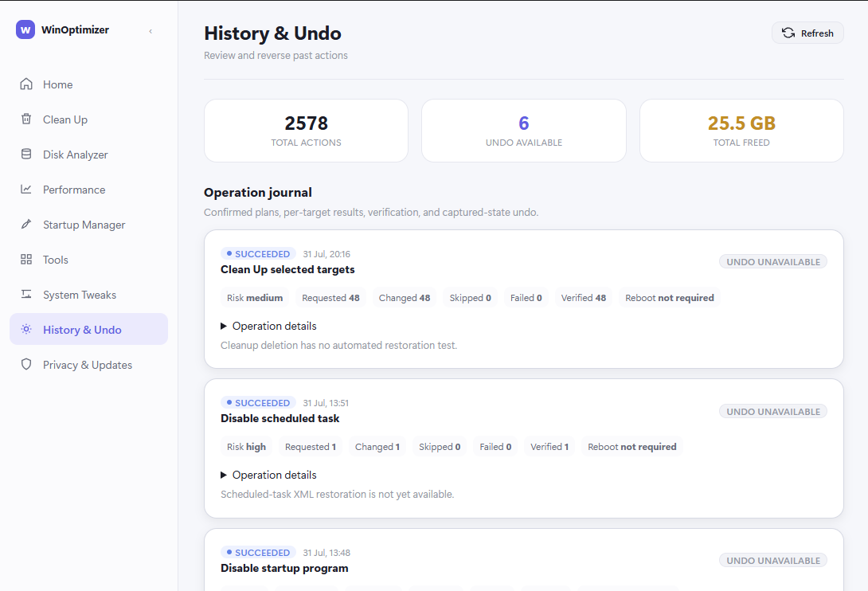Click the 'Requested 48' chip
The image size is (868, 591).
point(330,297)
